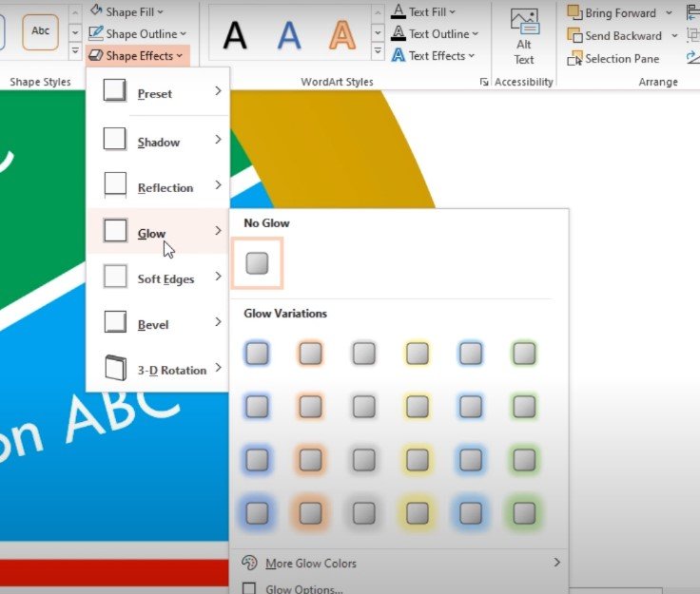Choose the largest green glow variation
700x594 pixels.
coord(524,513)
